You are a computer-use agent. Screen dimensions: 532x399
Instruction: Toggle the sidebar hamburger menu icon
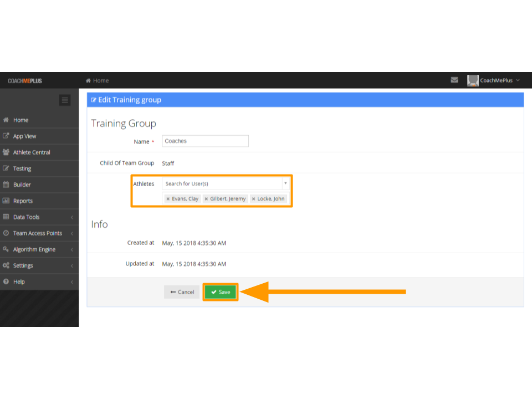point(65,100)
